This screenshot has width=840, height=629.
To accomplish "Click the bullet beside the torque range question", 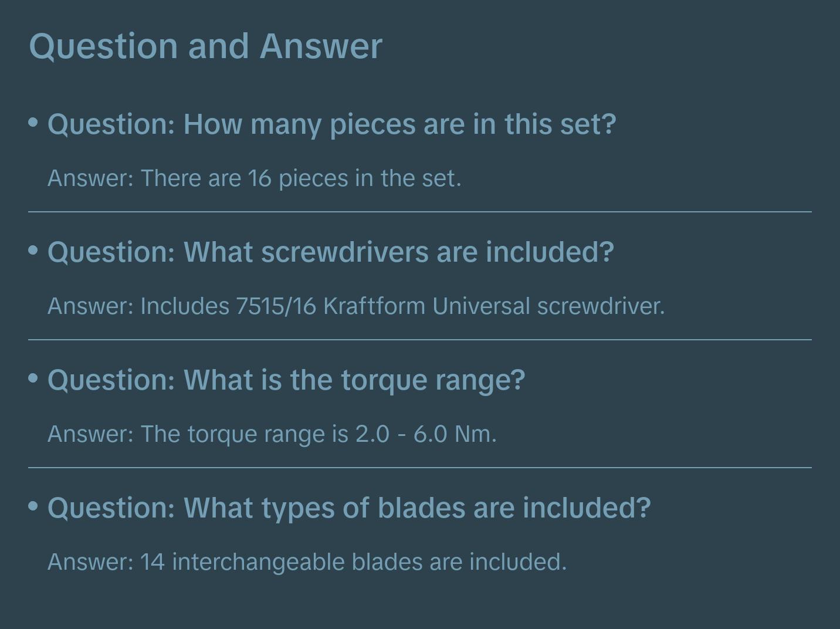I will click(33, 378).
